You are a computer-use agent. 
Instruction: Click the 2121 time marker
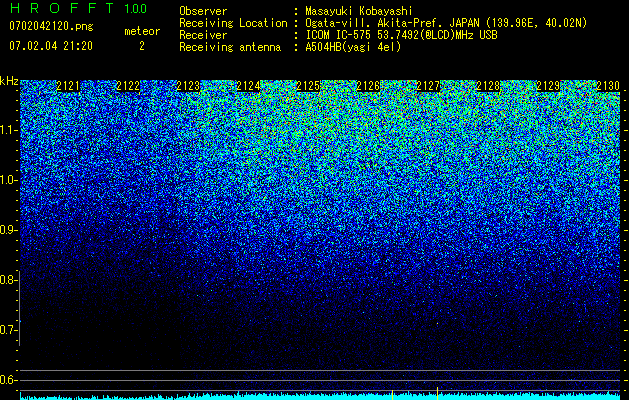pyautogui.click(x=68, y=86)
